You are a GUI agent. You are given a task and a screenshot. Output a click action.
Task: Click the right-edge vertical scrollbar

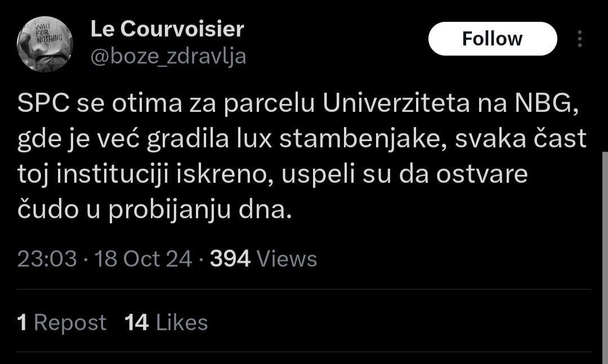pos(604,253)
